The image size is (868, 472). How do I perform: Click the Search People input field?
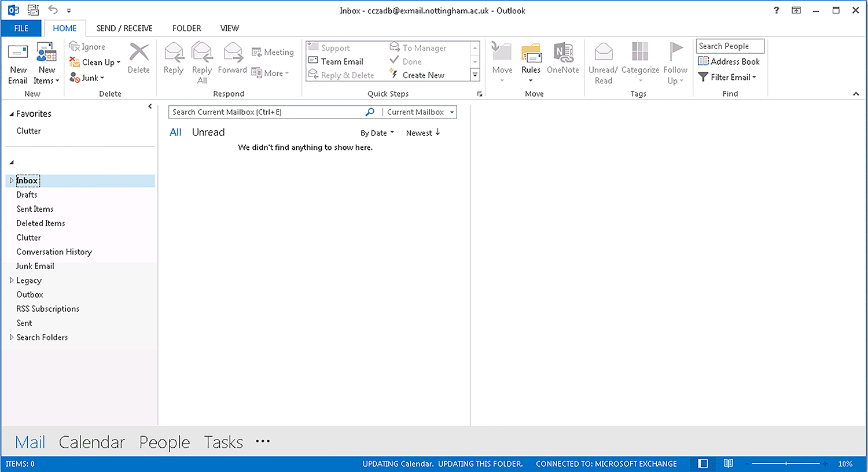[730, 46]
